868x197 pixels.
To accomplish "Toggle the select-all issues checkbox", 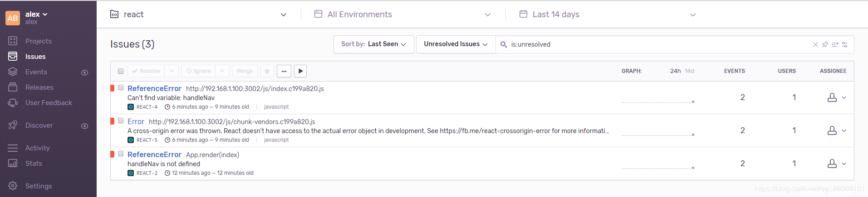I will click(121, 71).
